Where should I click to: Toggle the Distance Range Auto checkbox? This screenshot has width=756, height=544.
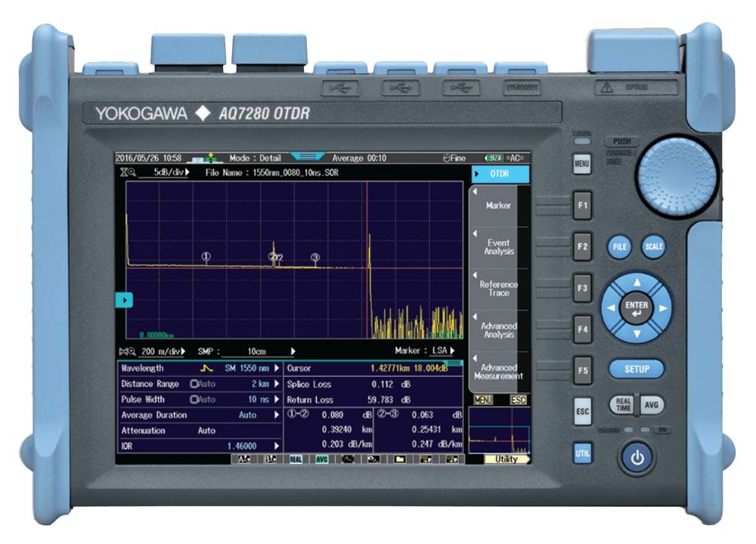tap(194, 384)
